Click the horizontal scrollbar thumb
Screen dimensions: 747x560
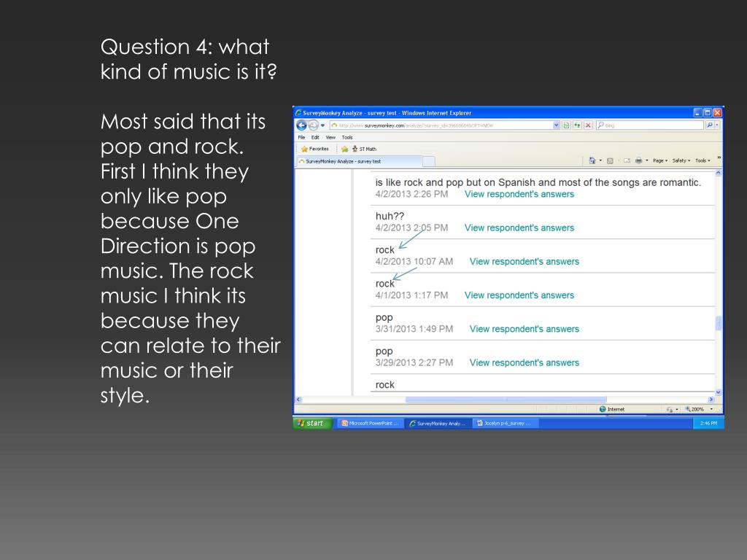click(x=506, y=400)
